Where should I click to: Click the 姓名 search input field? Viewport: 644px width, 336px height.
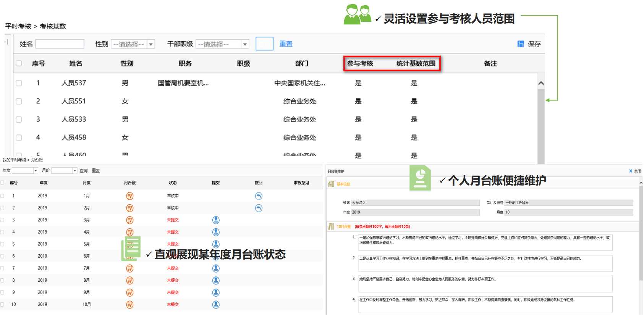pos(60,44)
